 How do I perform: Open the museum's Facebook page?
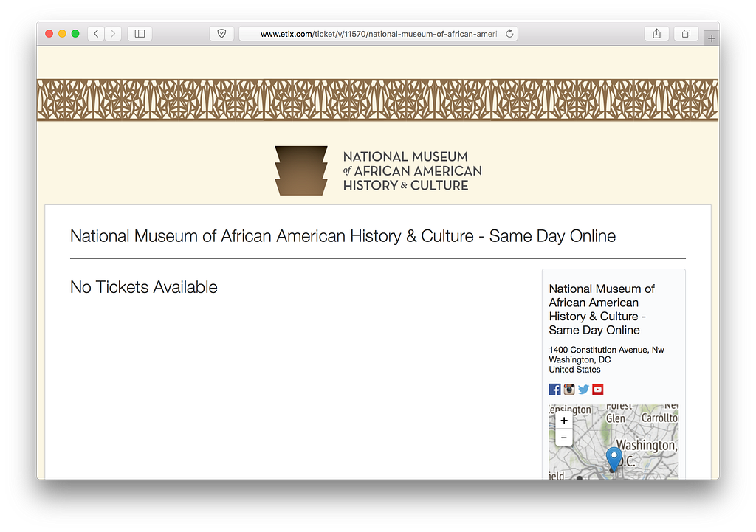tap(555, 390)
